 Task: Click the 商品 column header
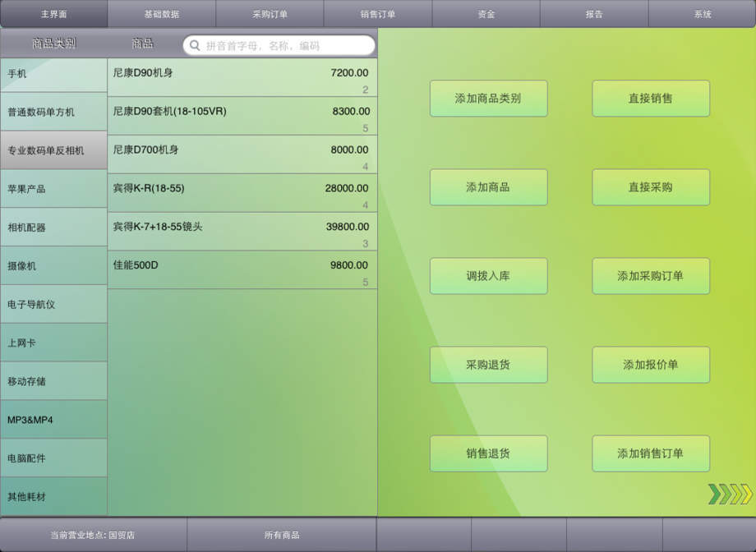point(143,44)
